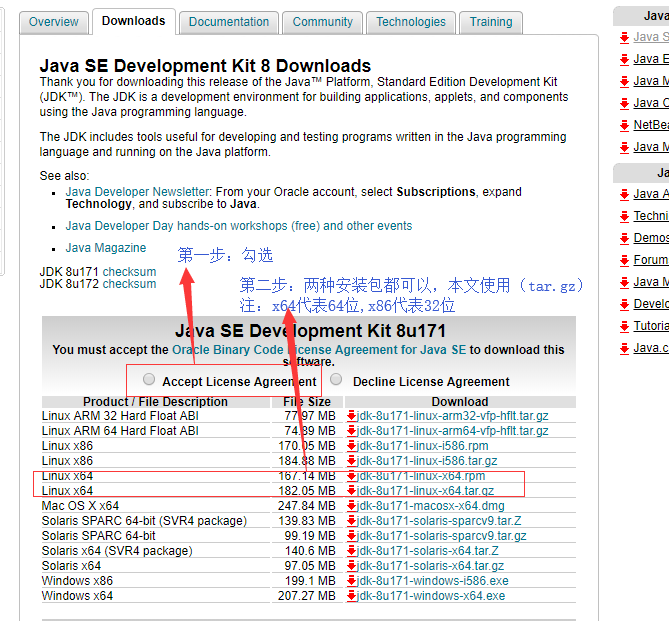Click download arrow icon for linux-arm32 tar.gz
The image size is (669, 621).
(x=352, y=416)
